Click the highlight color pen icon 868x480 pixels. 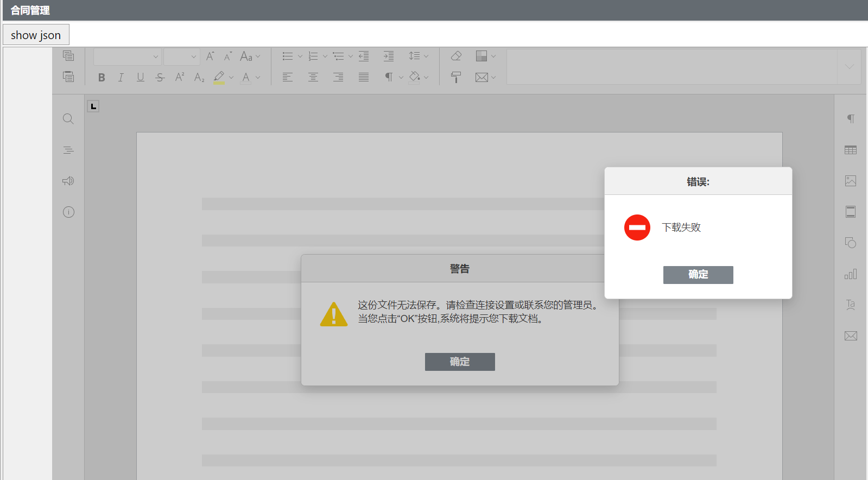coord(219,77)
